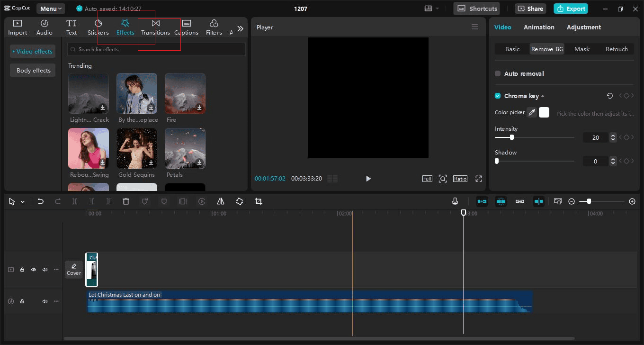The height and width of the screenshot is (345, 644).
Task: Undo the last action
Action: point(41,201)
